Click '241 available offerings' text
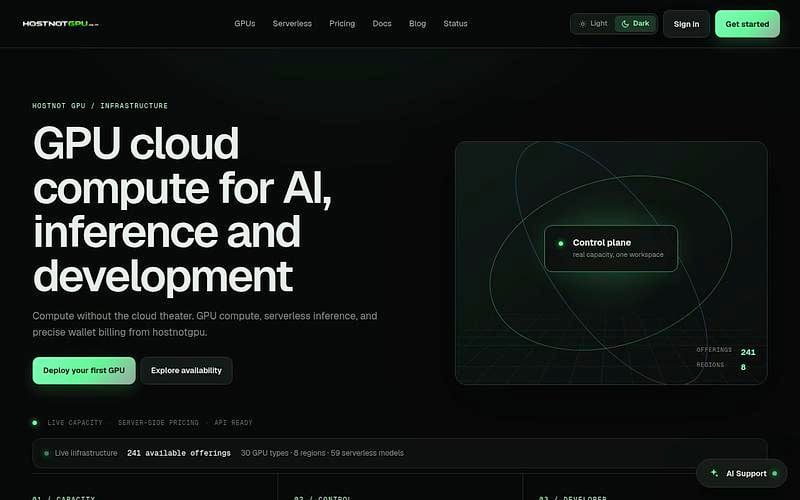The width and height of the screenshot is (800, 500). (179, 453)
